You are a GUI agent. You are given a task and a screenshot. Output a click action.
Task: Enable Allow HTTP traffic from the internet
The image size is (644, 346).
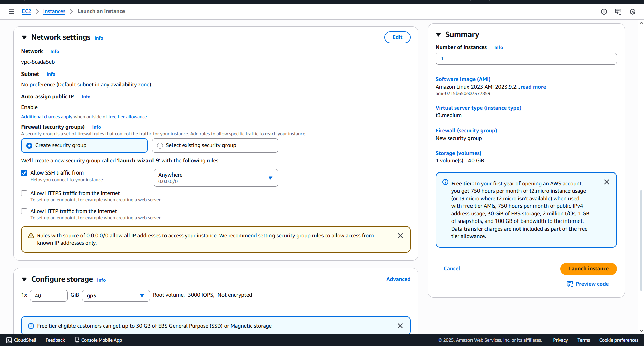click(x=24, y=211)
